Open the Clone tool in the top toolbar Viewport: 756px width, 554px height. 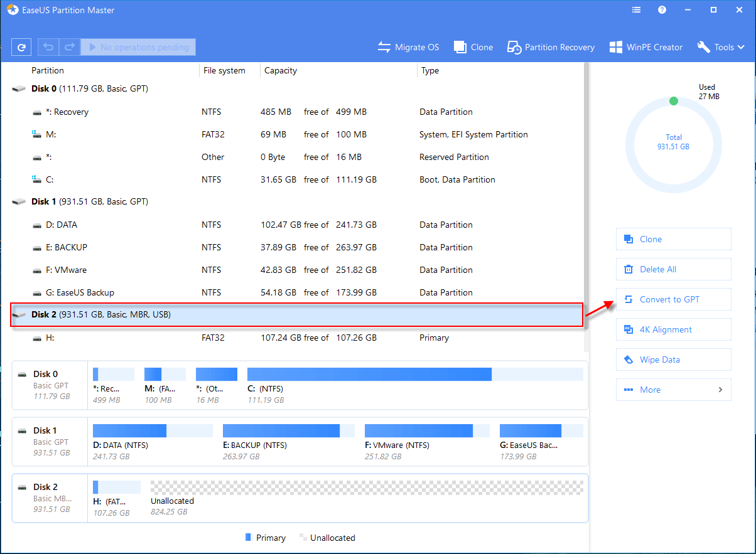473,47
